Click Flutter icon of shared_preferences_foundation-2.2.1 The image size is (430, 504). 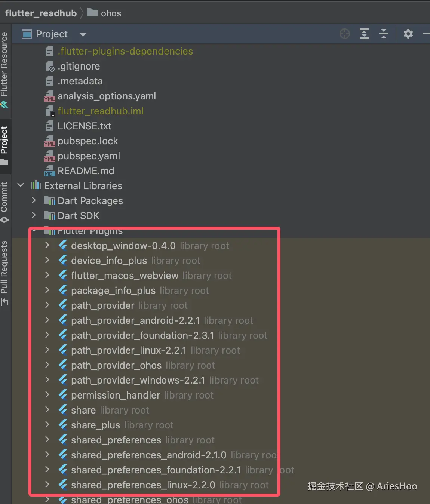tap(63, 470)
